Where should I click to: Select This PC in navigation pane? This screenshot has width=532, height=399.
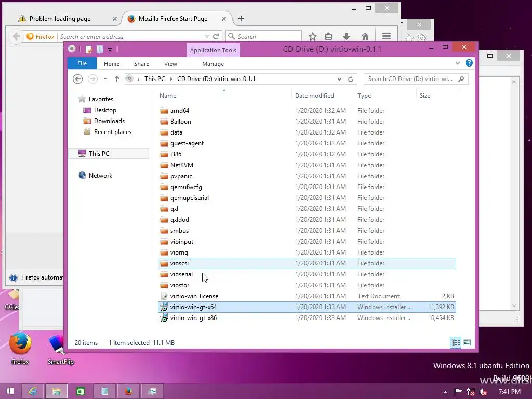[109, 154]
